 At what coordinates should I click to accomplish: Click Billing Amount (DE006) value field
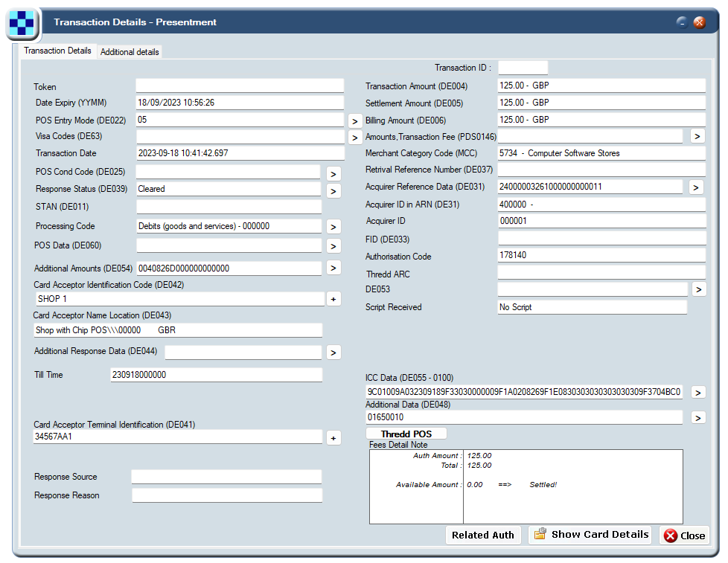601,120
